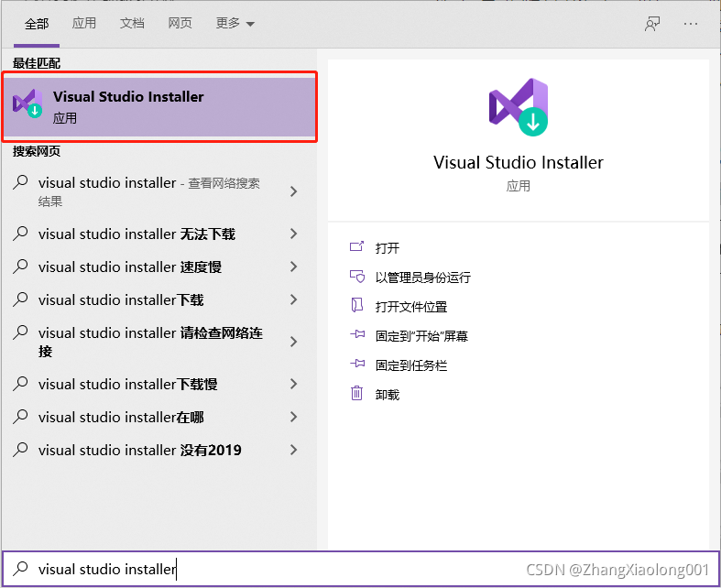Expand arrow for 没有2019 suggestion
The height and width of the screenshot is (588, 721).
(294, 451)
